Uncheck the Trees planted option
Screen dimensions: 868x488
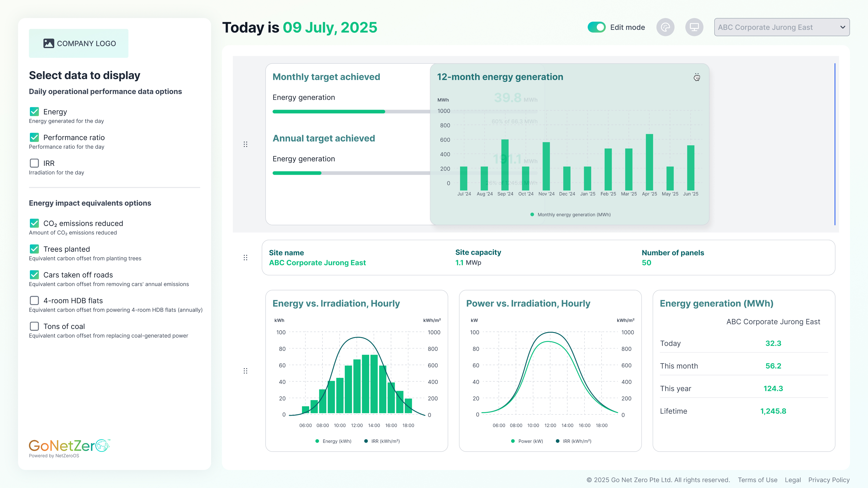34,249
